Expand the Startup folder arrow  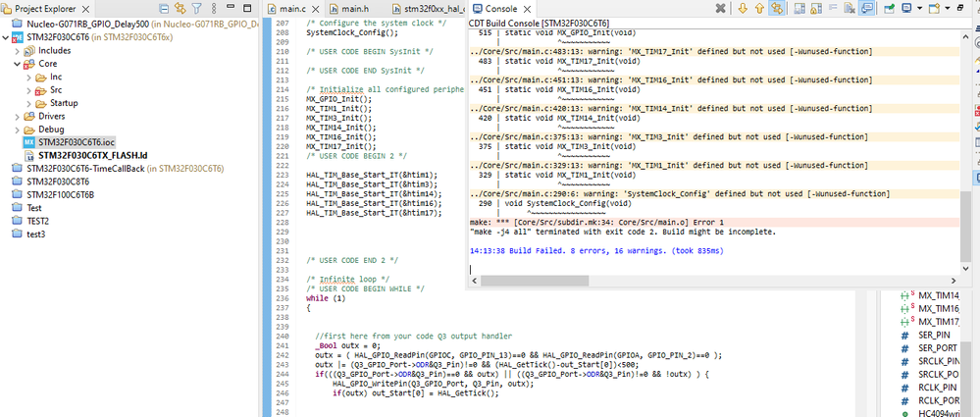click(x=28, y=103)
